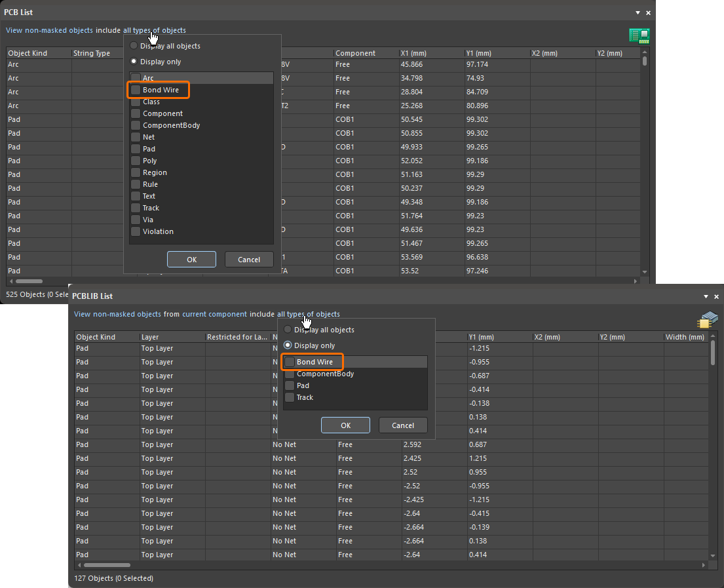
Task: Select 'Display all objects' in PCBLIB List popup
Action: click(288, 330)
